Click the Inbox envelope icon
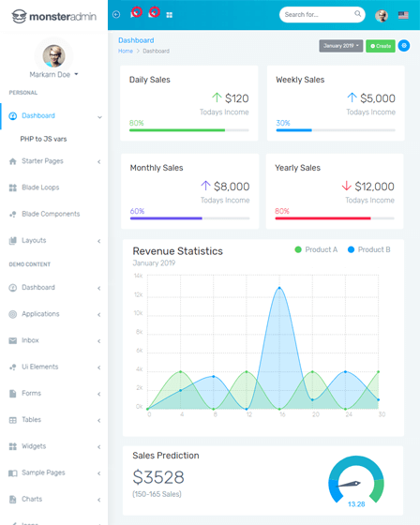The height and width of the screenshot is (525, 420). point(13,340)
